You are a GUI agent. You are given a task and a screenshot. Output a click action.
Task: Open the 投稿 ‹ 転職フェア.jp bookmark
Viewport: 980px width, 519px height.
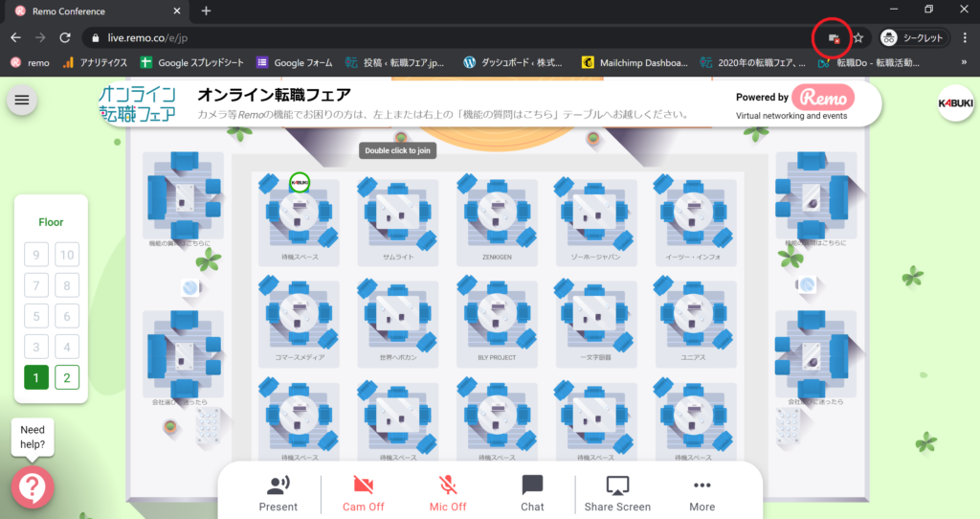click(x=395, y=62)
